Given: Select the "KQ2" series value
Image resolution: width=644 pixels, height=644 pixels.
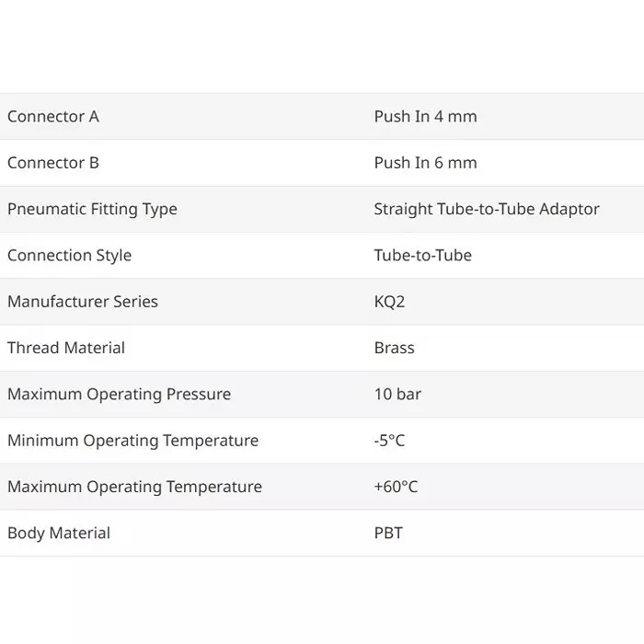Looking at the screenshot, I should pos(389,302).
